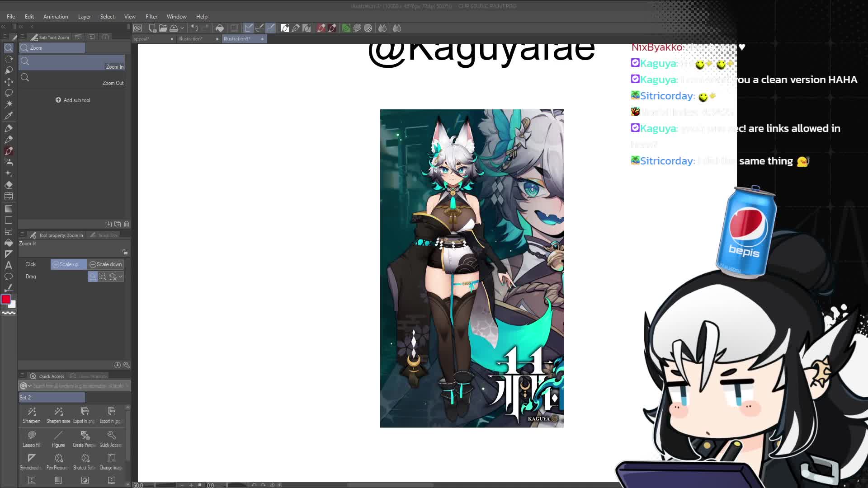
Task: Save the file from command bar
Action: (x=174, y=28)
